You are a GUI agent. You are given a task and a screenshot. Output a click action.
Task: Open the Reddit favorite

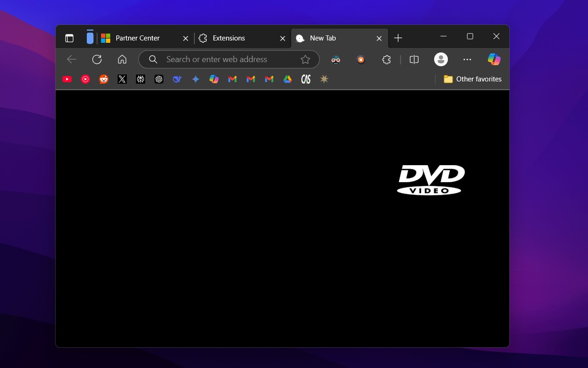pos(104,79)
